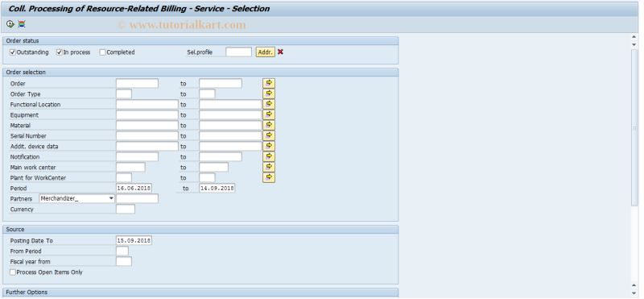This screenshot has height=299, width=644.
Task: Click scroll up arrow at top of scrollbar
Action: 634,37
